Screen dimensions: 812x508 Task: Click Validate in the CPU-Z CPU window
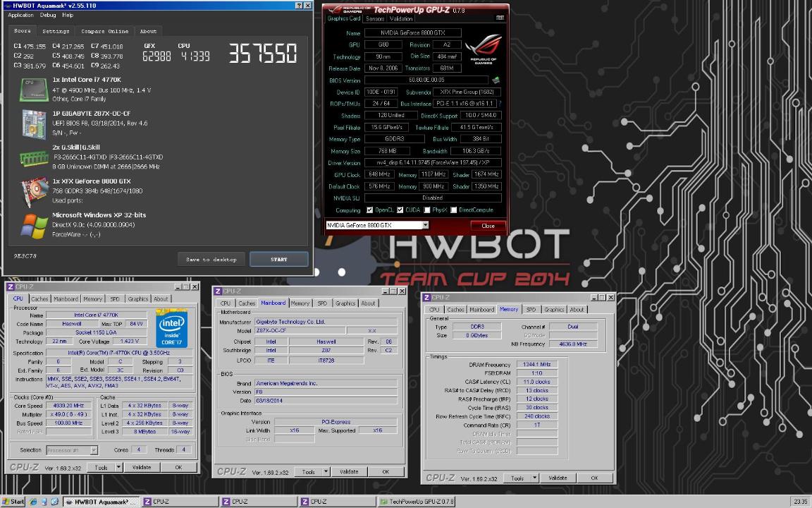(142, 467)
